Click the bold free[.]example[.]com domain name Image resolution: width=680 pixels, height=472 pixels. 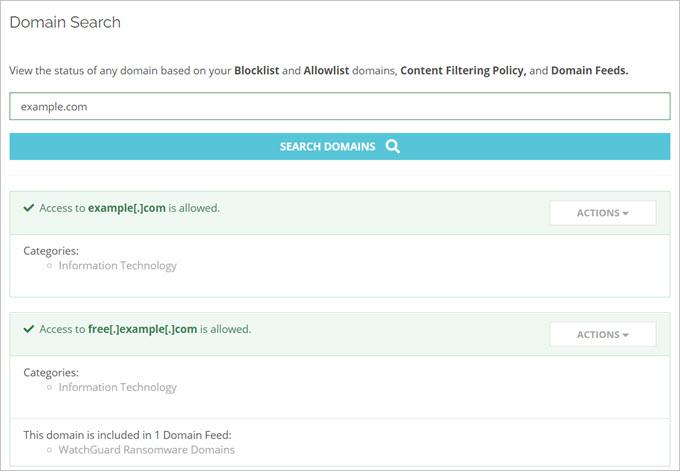click(x=142, y=329)
